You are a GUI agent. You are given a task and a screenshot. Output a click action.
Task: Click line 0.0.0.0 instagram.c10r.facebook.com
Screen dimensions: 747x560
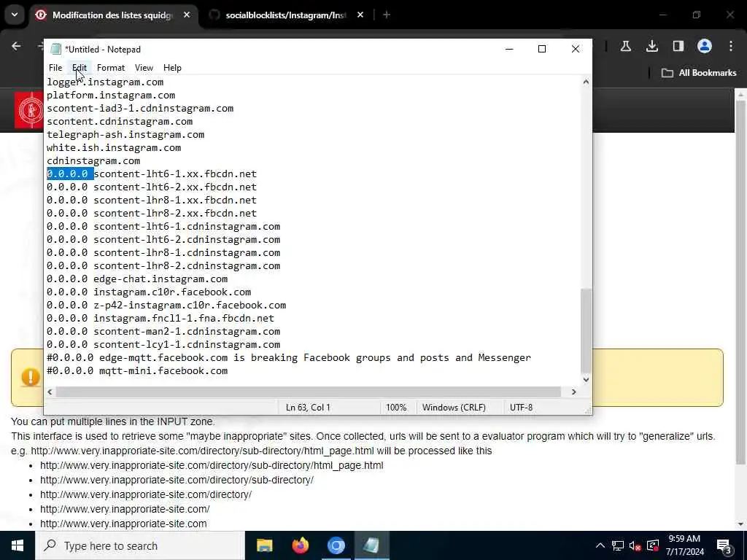[x=149, y=292]
